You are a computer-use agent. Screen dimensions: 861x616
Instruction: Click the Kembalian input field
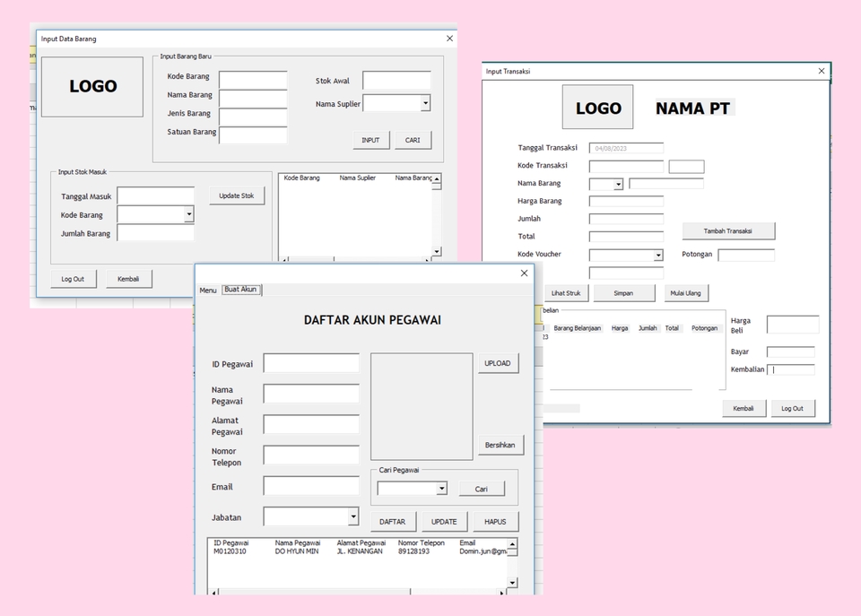point(791,369)
